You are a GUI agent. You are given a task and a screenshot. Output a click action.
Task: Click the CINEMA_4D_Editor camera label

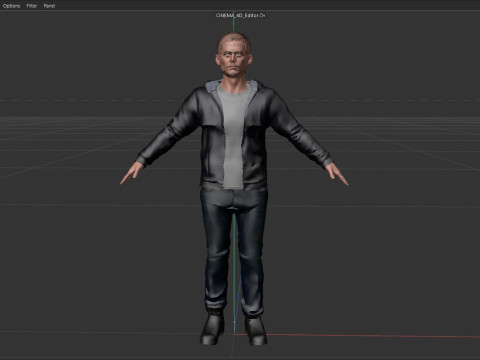237,15
